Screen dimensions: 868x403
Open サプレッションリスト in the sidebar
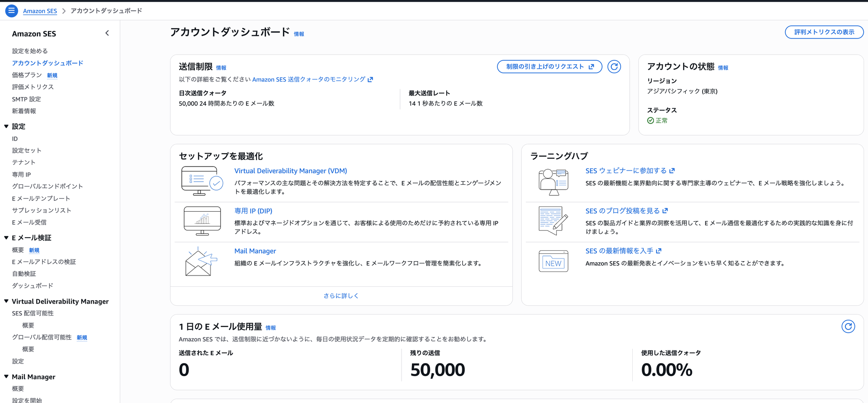point(42,210)
